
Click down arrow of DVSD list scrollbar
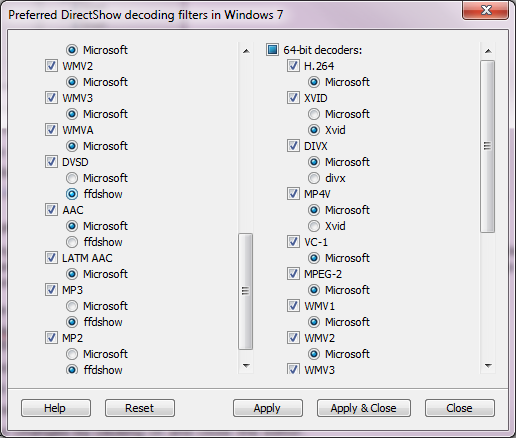[246, 366]
